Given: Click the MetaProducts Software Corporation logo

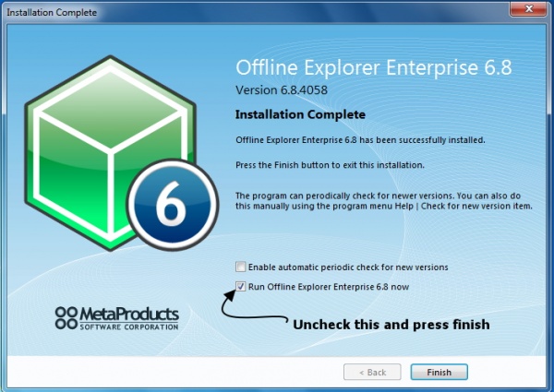Looking at the screenshot, I should pos(117,318).
